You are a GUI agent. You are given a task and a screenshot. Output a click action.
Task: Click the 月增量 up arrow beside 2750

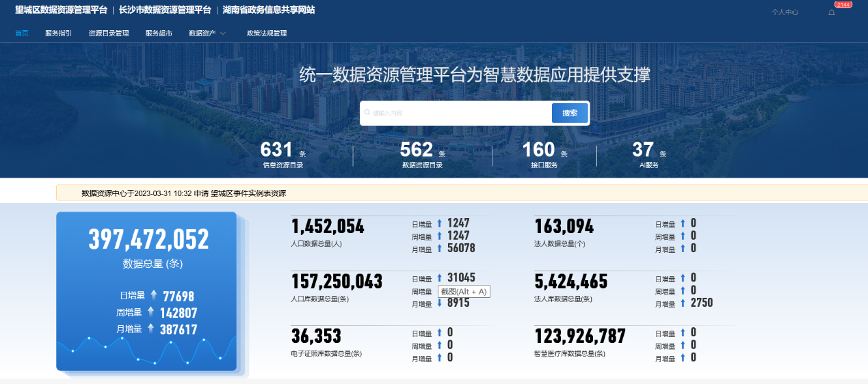point(682,303)
